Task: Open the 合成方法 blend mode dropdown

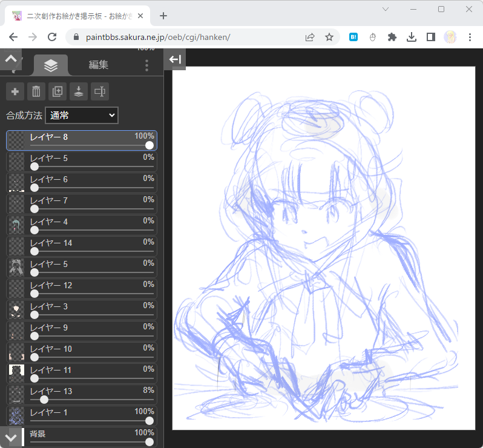Action: coord(82,115)
